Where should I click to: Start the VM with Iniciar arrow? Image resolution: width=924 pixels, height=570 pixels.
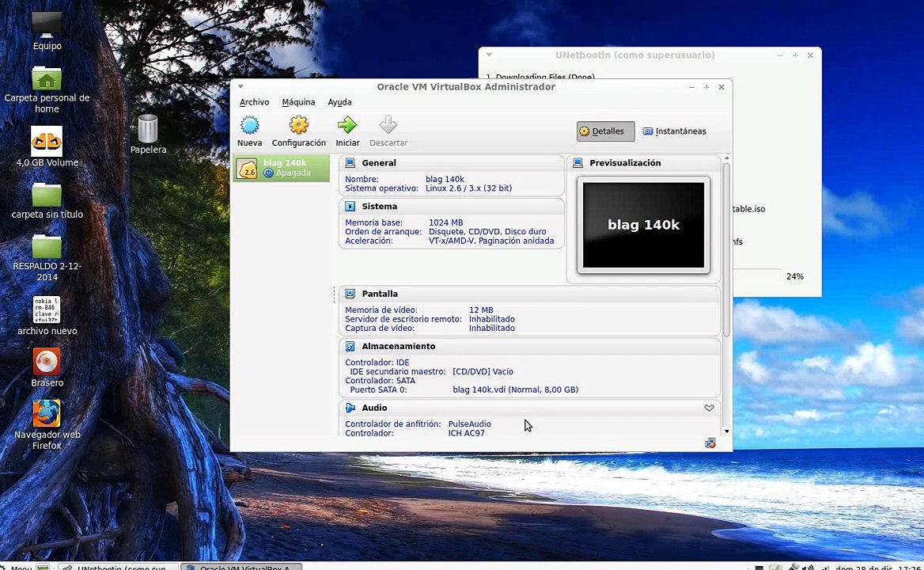click(347, 125)
